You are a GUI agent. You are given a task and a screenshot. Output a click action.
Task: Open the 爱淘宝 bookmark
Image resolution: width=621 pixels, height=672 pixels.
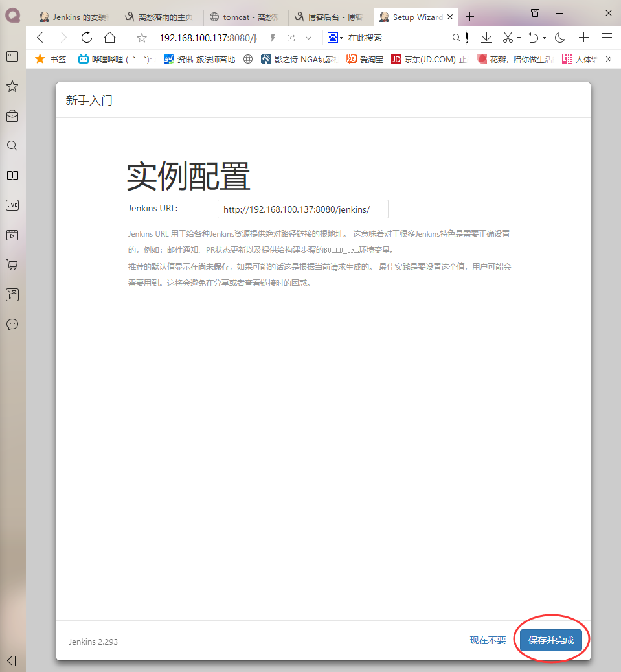(x=365, y=59)
